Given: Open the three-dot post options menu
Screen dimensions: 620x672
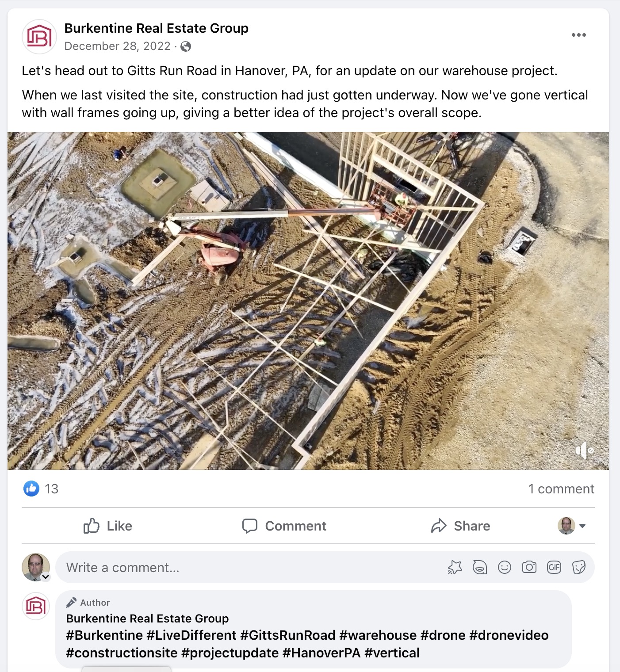Looking at the screenshot, I should (x=578, y=35).
